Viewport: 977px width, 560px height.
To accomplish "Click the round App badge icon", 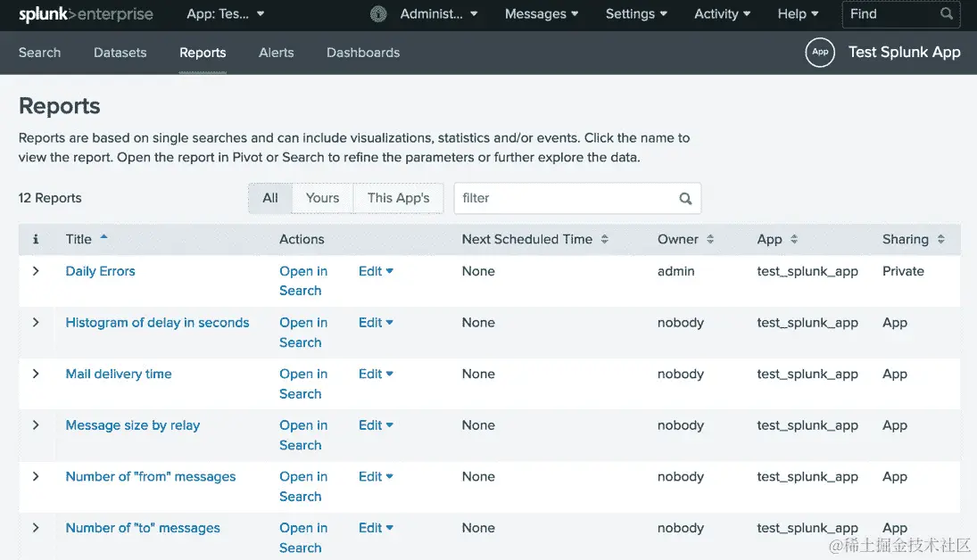I will (820, 53).
